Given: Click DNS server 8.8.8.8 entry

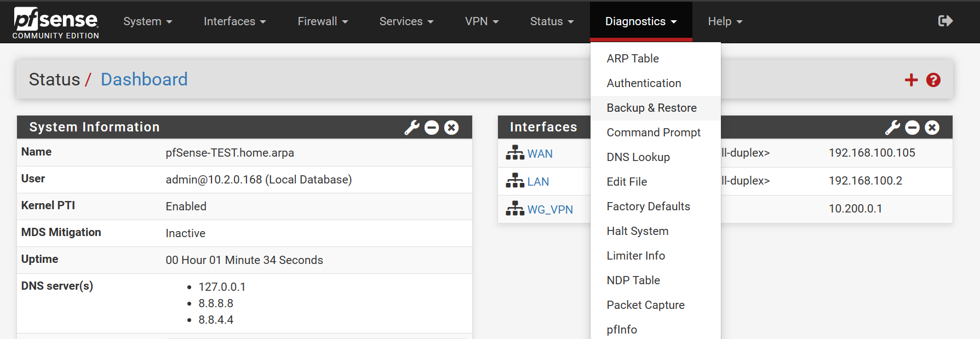Looking at the screenshot, I should (x=216, y=303).
